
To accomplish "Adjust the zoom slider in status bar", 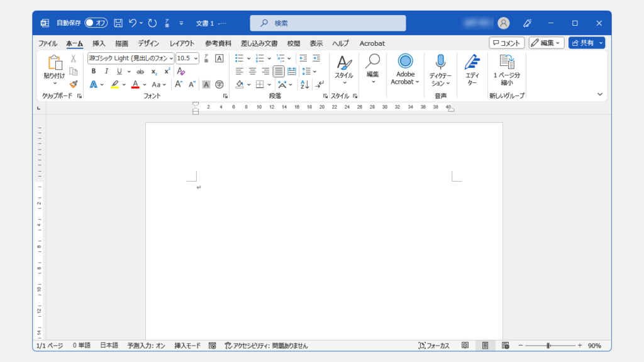I will (x=548, y=346).
